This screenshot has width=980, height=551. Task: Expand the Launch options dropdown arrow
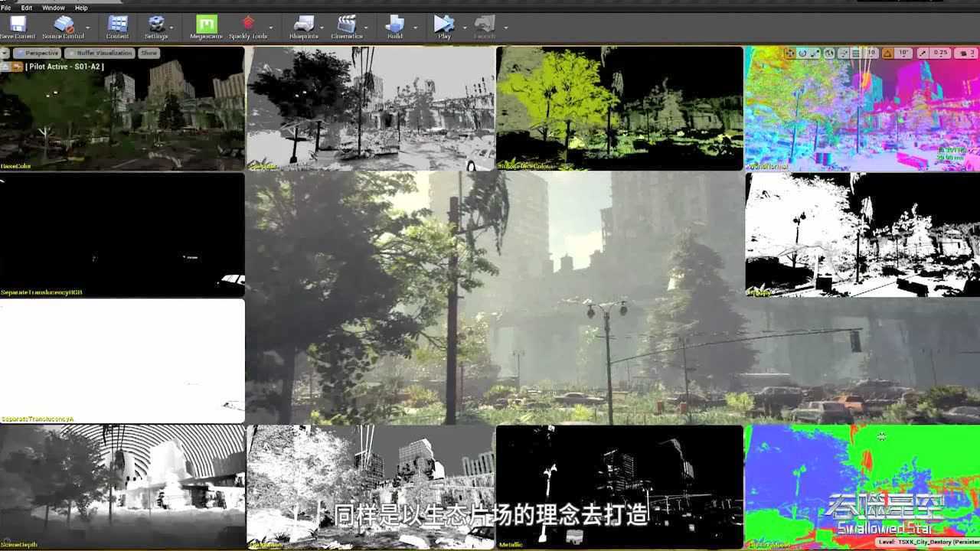coord(505,28)
